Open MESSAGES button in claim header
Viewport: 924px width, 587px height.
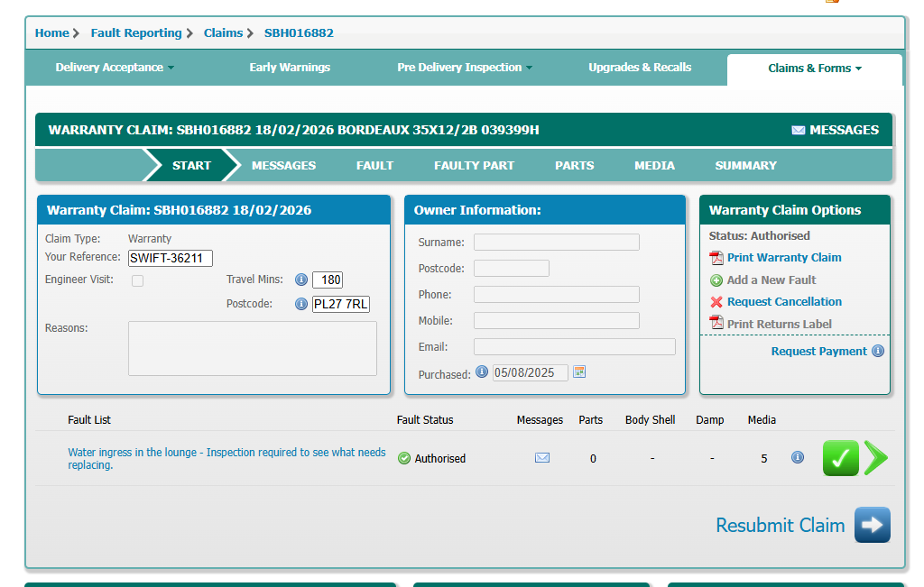[835, 130]
